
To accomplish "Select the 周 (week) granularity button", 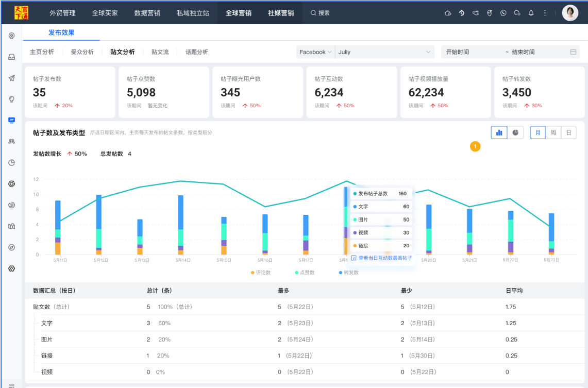I will pyautogui.click(x=553, y=132).
